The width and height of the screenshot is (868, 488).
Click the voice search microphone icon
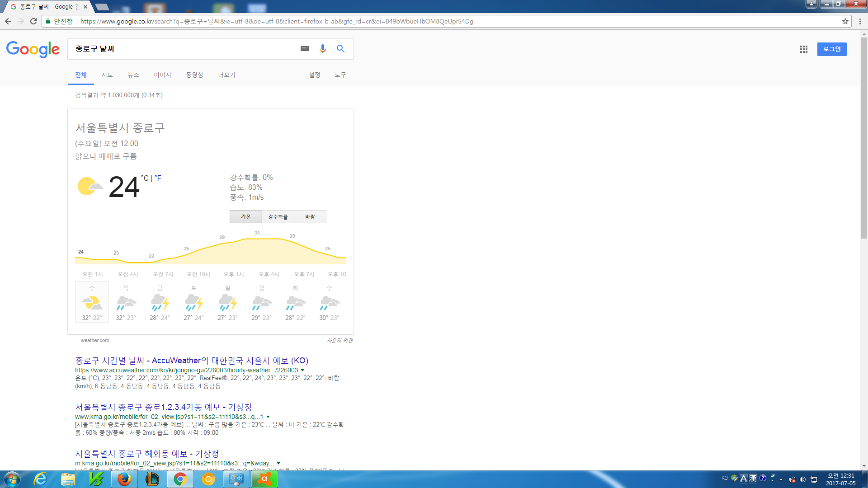point(322,49)
